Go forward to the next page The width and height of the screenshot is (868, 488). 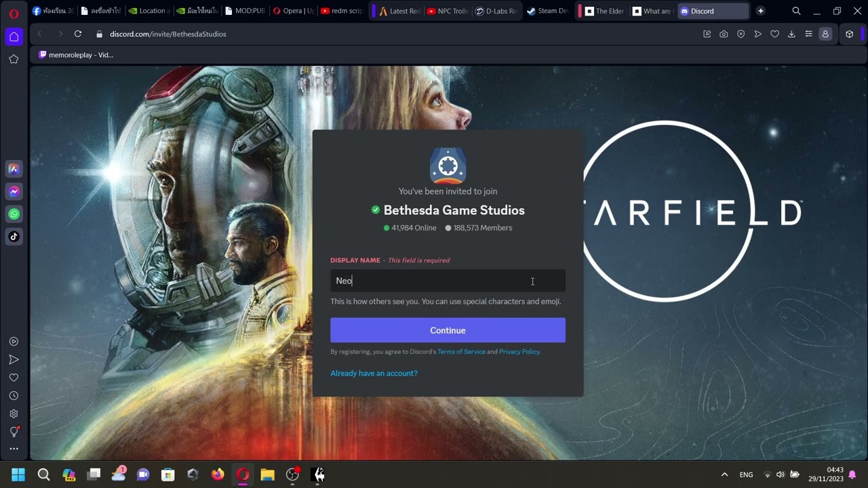coord(60,34)
